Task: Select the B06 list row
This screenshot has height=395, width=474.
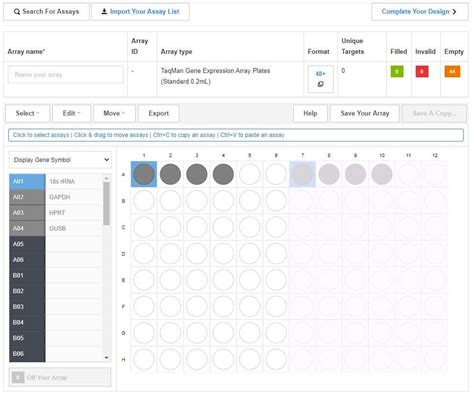Action: click(x=56, y=354)
